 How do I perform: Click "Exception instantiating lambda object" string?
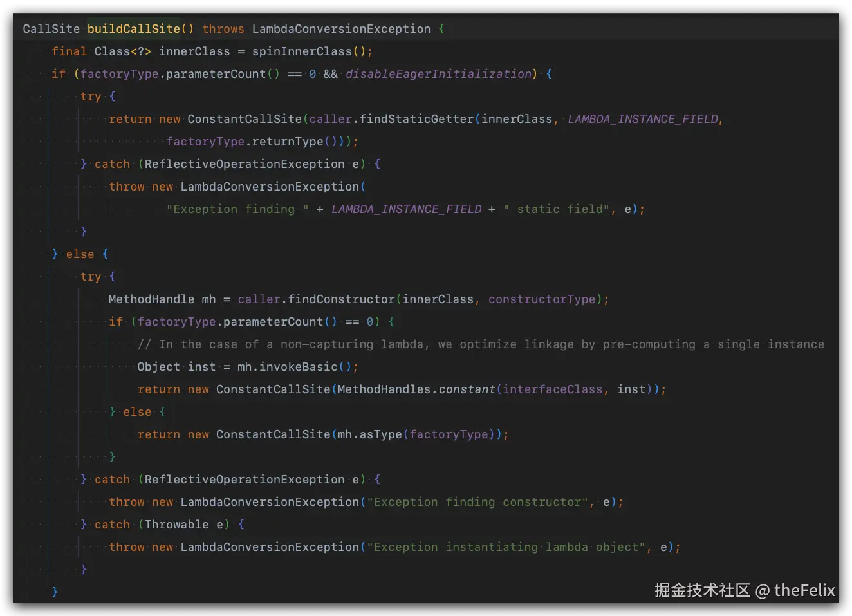click(x=506, y=547)
